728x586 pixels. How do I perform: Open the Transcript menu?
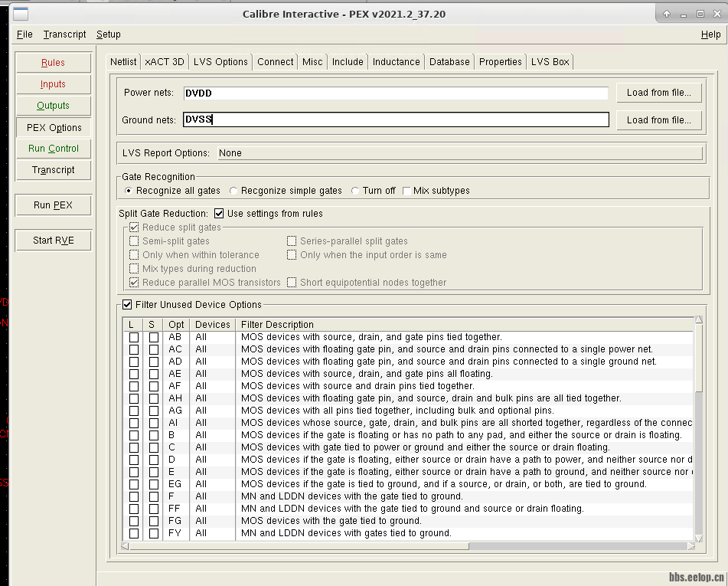(64, 34)
